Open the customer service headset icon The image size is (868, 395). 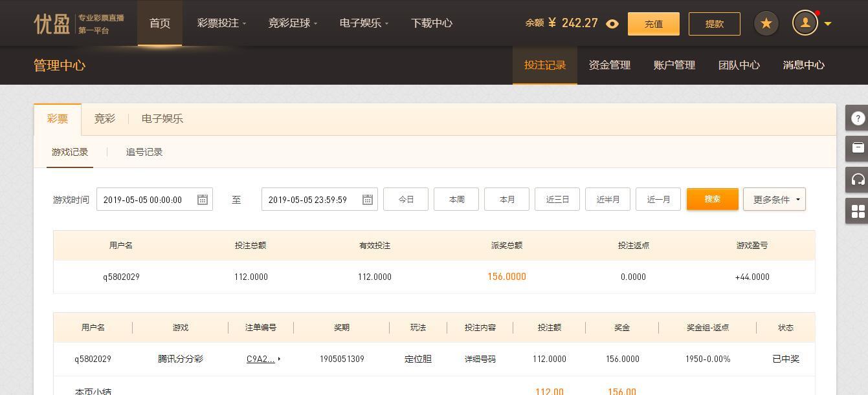click(858, 179)
